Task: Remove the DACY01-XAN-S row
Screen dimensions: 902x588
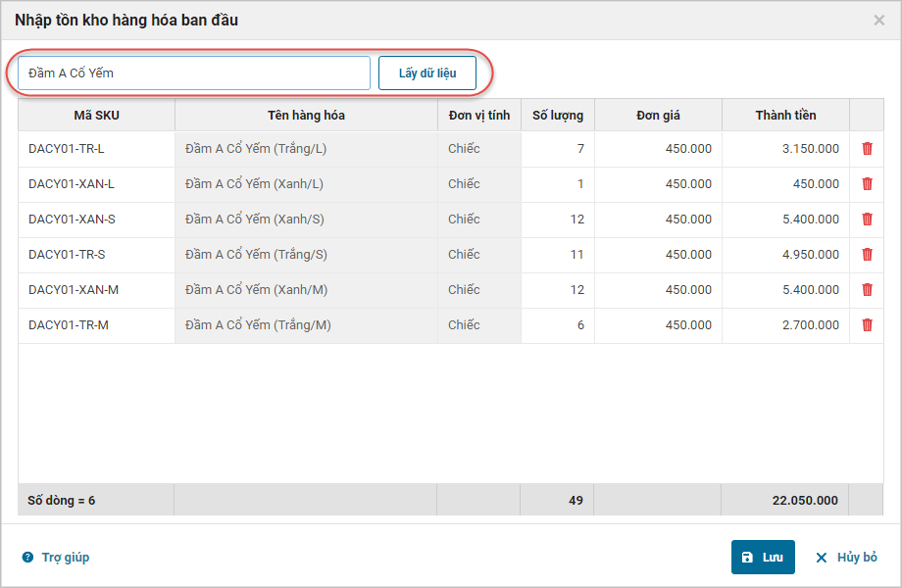Action: pyautogui.click(x=867, y=220)
